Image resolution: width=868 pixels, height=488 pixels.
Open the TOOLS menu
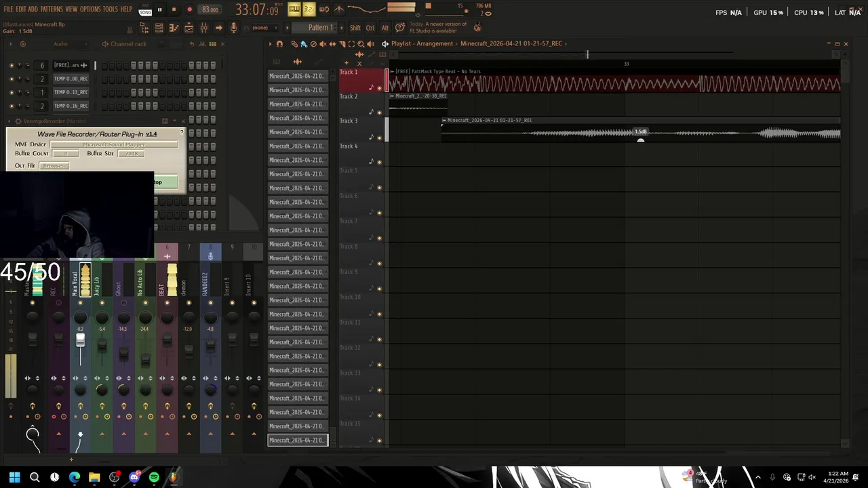[x=111, y=9]
